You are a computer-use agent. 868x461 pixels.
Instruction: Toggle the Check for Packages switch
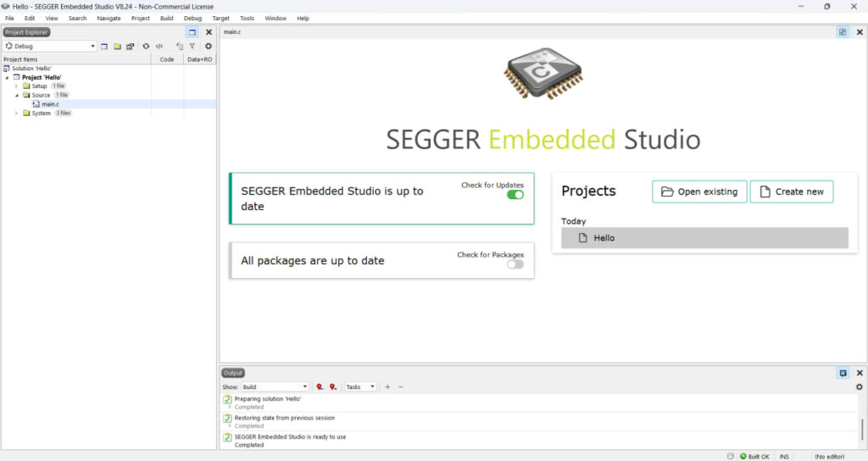(x=515, y=264)
